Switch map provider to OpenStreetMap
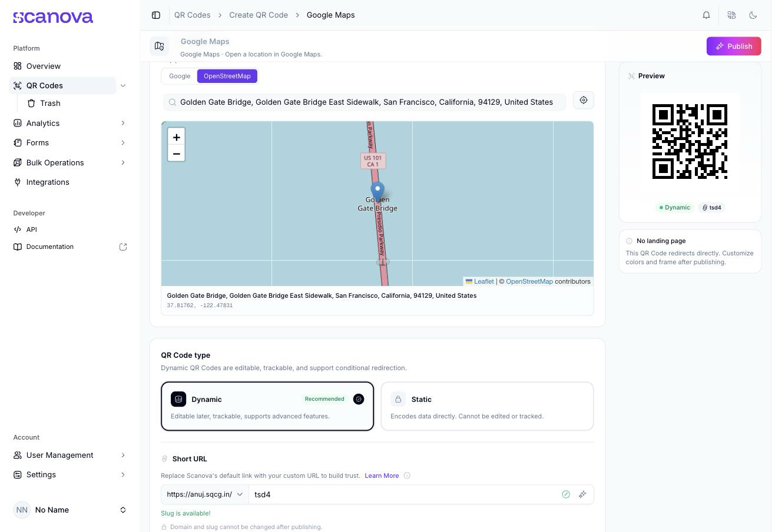 pos(227,76)
